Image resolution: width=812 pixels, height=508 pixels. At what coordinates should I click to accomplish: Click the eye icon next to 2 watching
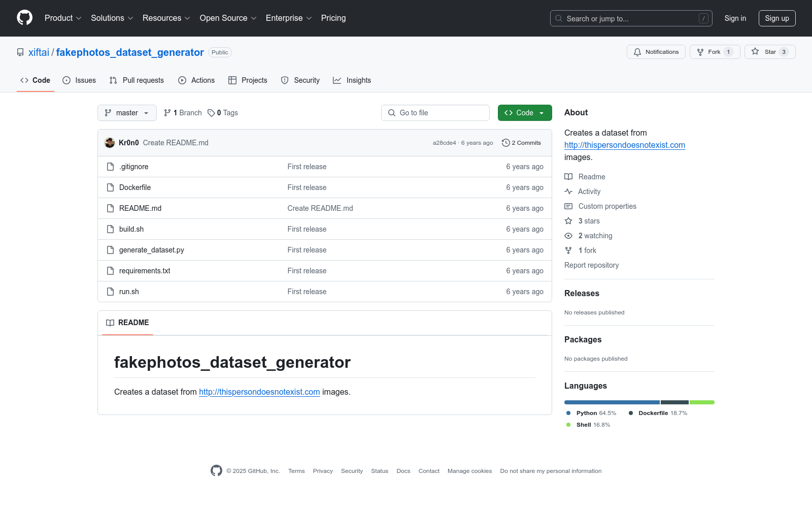pyautogui.click(x=568, y=236)
